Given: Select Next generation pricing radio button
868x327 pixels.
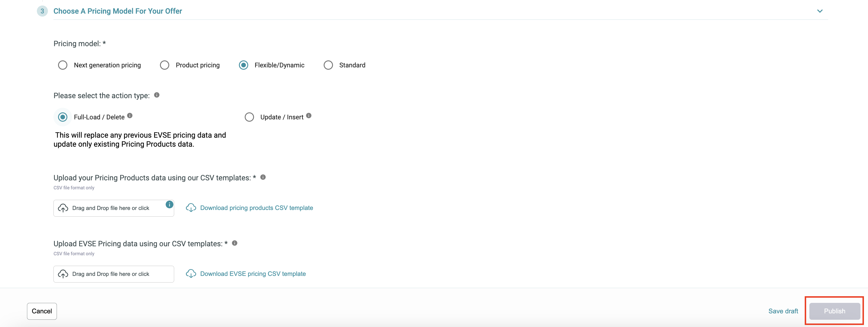Looking at the screenshot, I should [63, 65].
